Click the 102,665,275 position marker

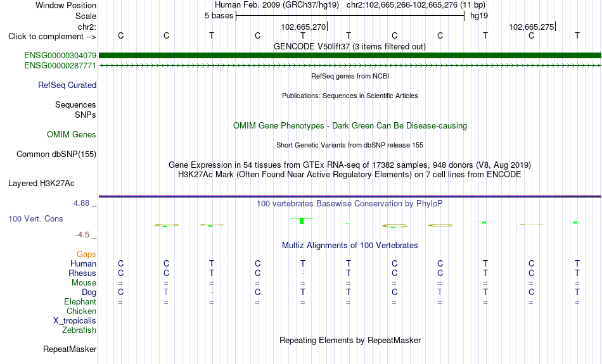click(532, 27)
